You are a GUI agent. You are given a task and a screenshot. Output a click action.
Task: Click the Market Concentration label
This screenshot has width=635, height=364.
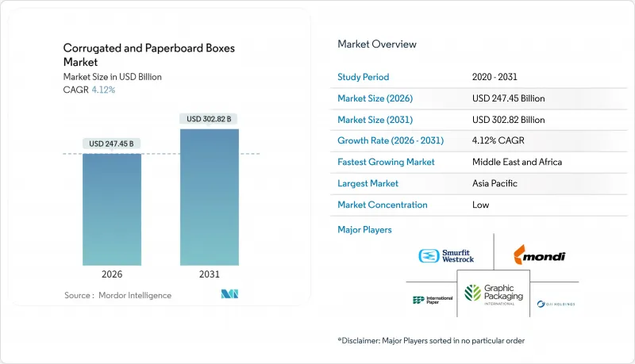pos(383,205)
